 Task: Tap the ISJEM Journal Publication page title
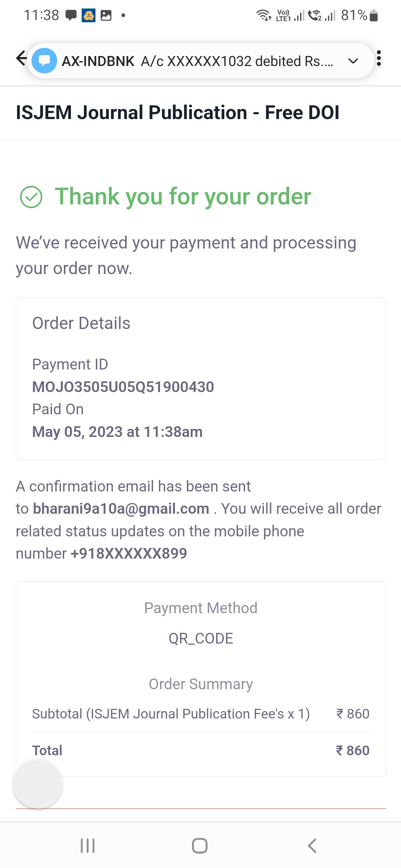click(177, 112)
